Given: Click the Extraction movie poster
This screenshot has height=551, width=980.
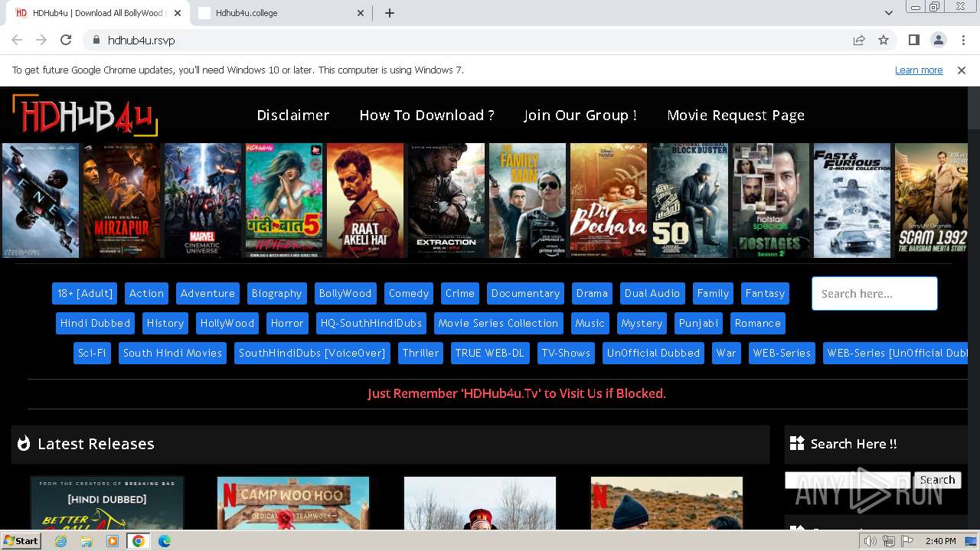Looking at the screenshot, I should 446,201.
